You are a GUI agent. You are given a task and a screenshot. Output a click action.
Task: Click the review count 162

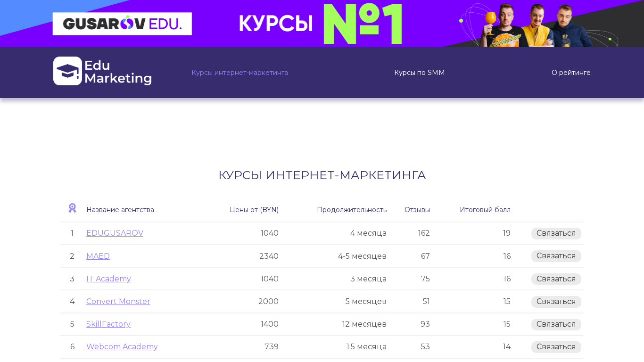(424, 233)
